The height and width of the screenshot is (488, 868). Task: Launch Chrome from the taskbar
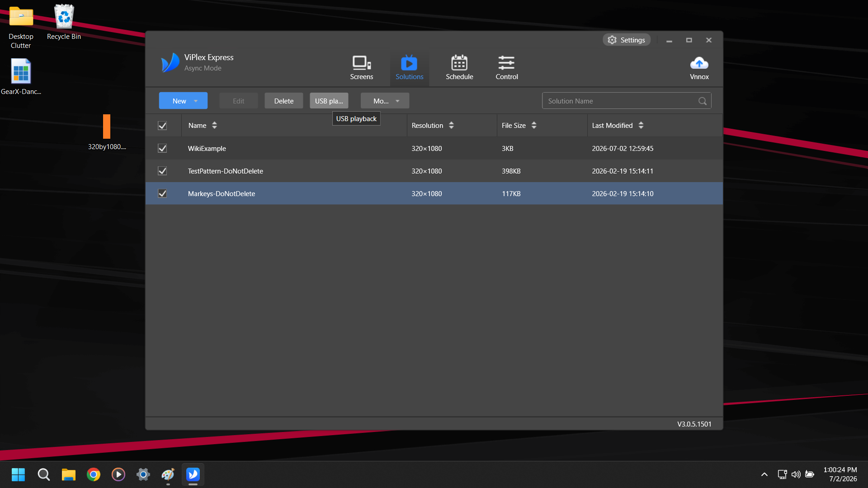[94, 474]
